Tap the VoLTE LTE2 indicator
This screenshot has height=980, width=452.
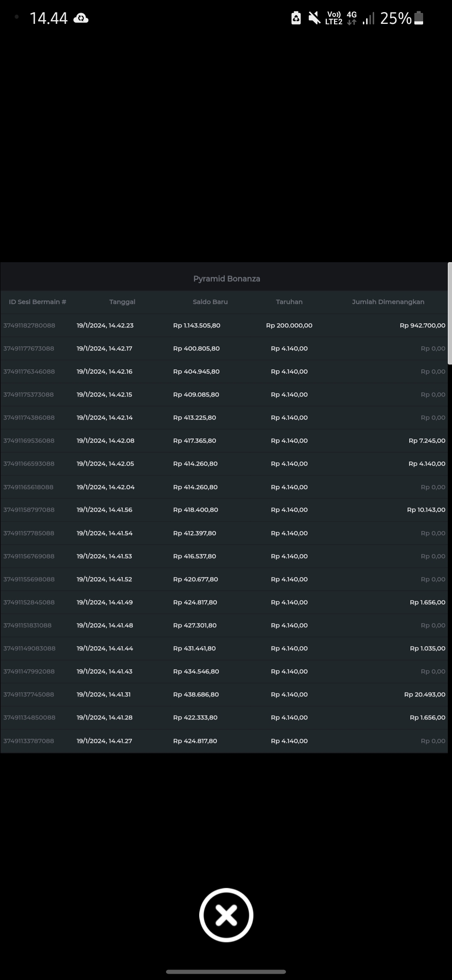[334, 18]
